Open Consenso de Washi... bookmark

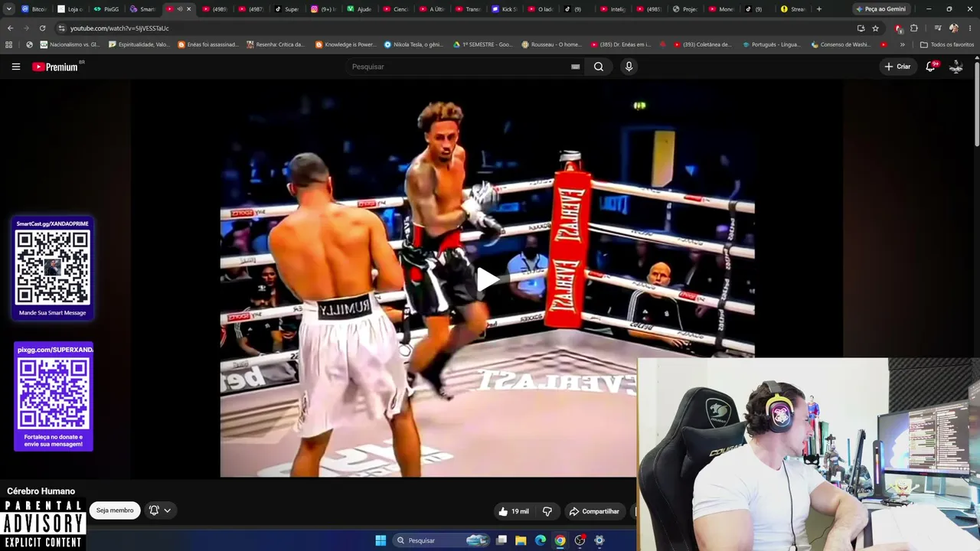[x=841, y=44]
